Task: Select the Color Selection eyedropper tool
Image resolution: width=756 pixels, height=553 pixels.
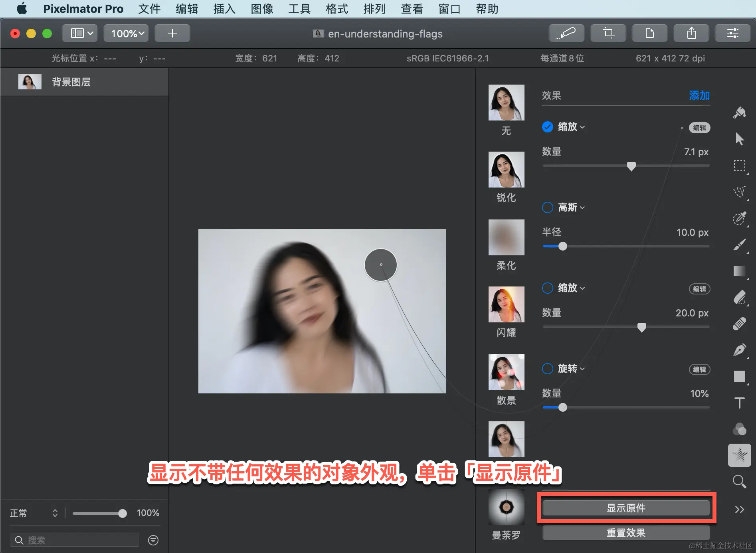Action: pyautogui.click(x=739, y=218)
